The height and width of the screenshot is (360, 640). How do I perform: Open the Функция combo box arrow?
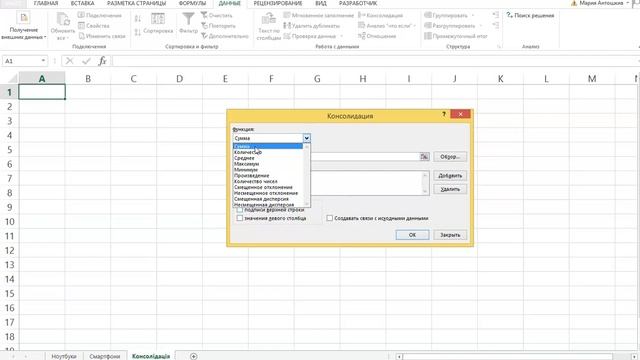tap(307, 138)
